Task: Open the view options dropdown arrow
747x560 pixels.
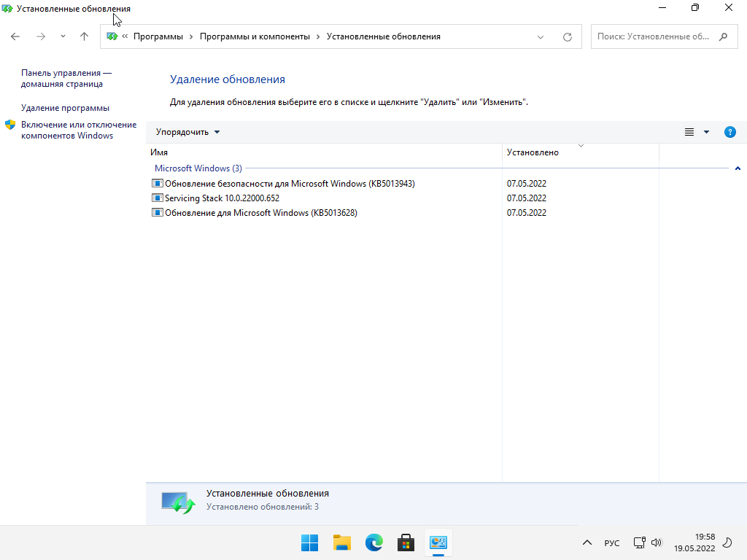Action: pos(706,132)
